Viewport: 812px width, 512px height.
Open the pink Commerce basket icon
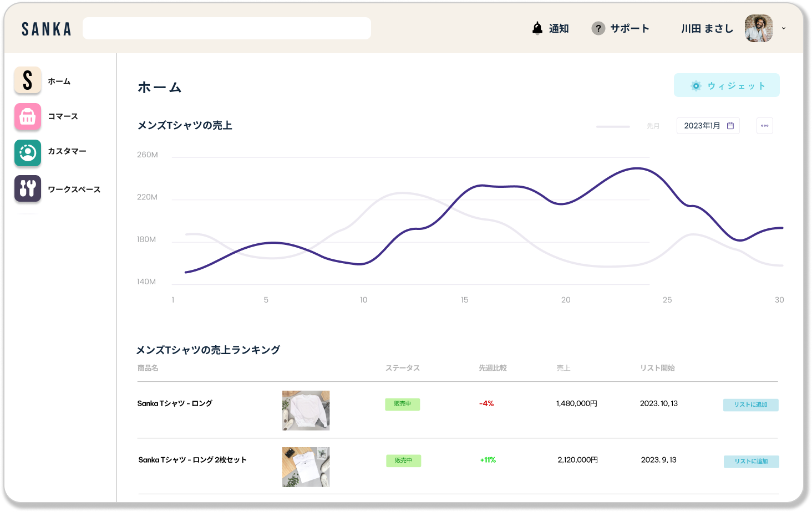pyautogui.click(x=28, y=116)
